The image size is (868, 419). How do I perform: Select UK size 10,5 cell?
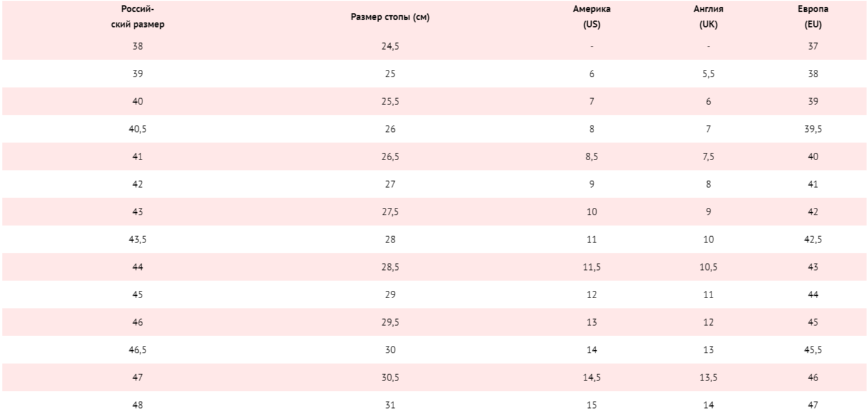tap(708, 267)
